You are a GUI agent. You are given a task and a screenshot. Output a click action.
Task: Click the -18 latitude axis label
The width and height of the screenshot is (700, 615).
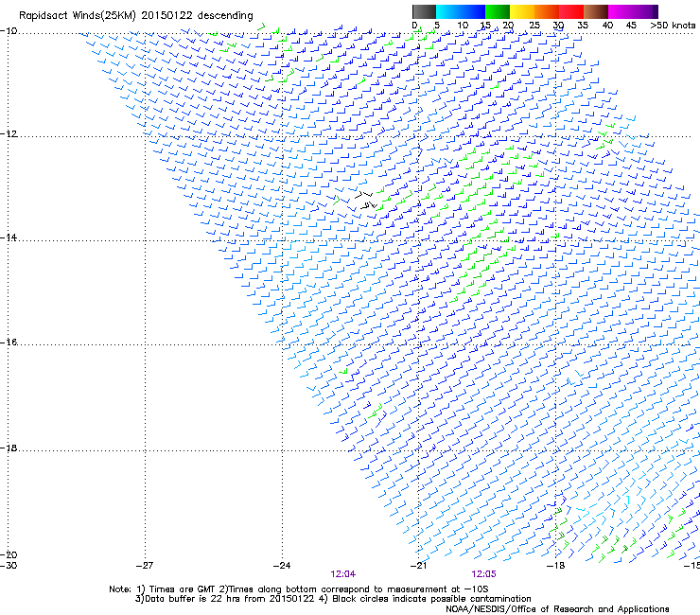pyautogui.click(x=9, y=448)
